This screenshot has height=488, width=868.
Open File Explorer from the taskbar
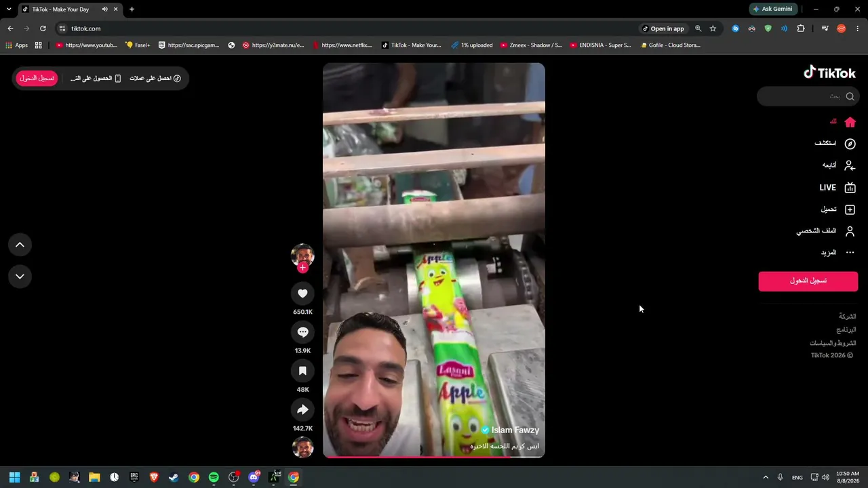tap(94, 477)
